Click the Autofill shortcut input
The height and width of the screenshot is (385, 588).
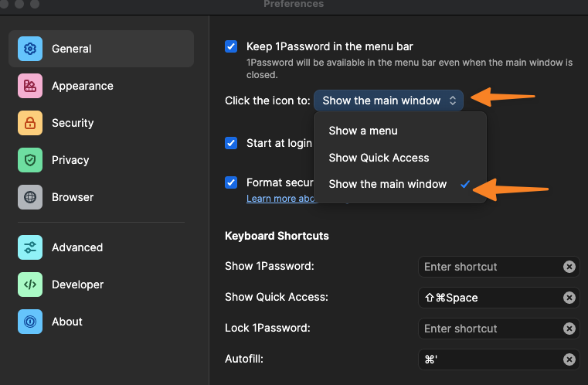(498, 359)
